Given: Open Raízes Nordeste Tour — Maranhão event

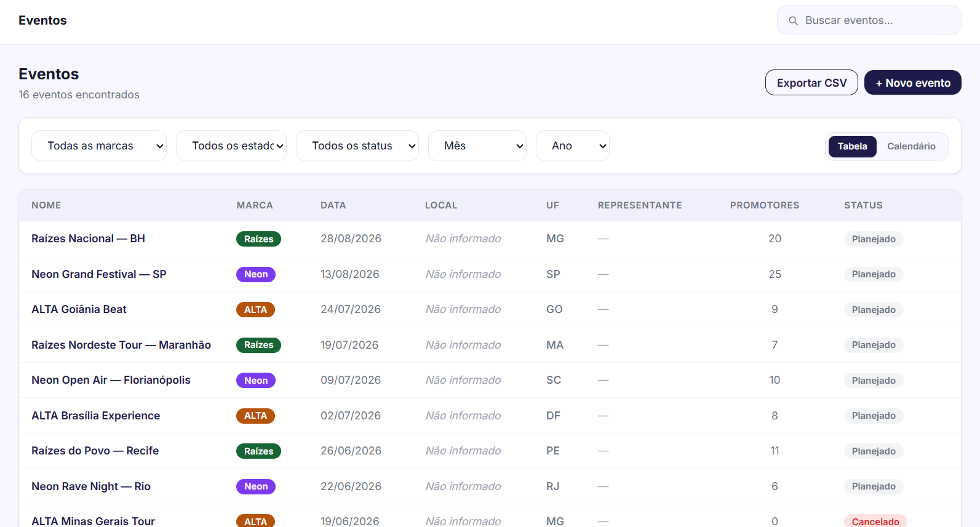Looking at the screenshot, I should click(121, 345).
